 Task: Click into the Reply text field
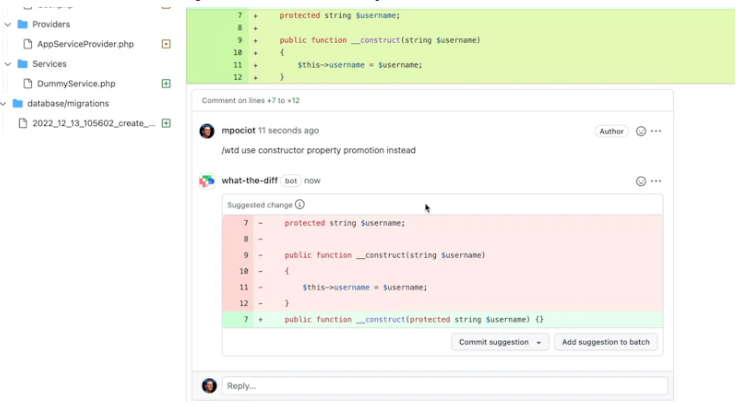click(x=444, y=386)
